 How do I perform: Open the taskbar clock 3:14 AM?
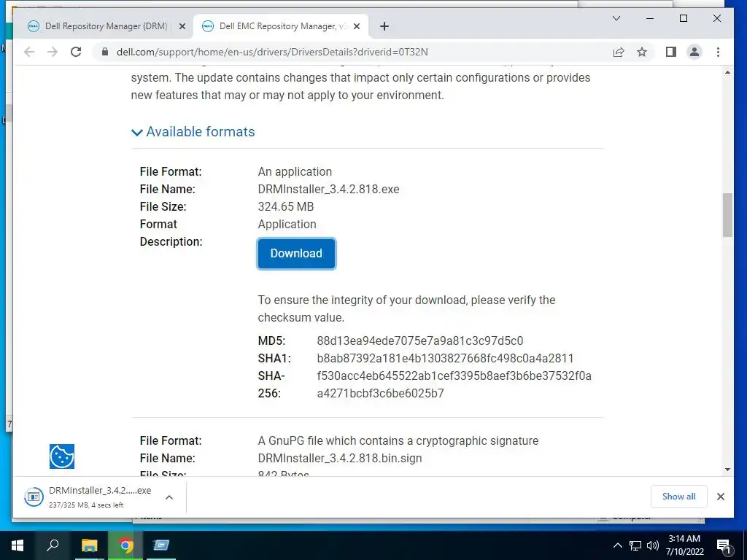[x=684, y=545]
